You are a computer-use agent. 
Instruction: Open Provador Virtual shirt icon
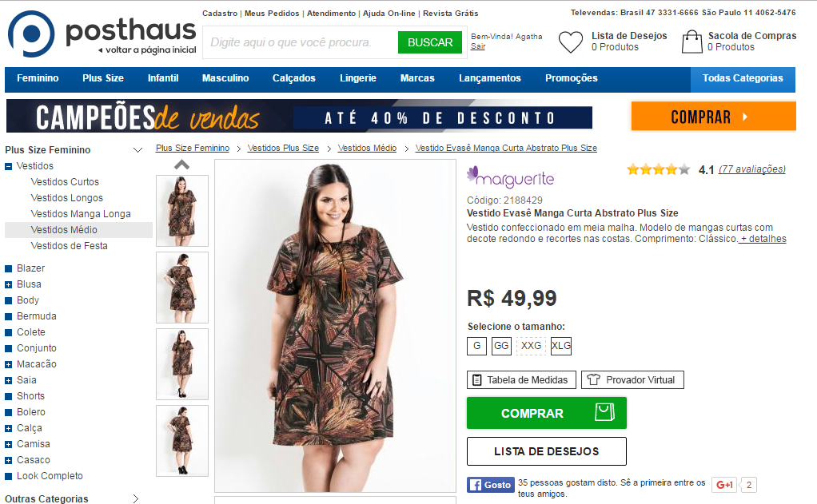pyautogui.click(x=593, y=380)
